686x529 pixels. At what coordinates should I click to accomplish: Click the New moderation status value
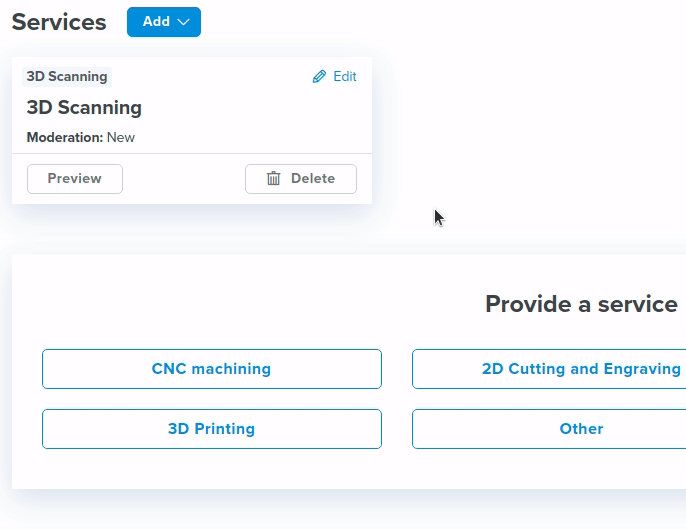[x=121, y=138]
